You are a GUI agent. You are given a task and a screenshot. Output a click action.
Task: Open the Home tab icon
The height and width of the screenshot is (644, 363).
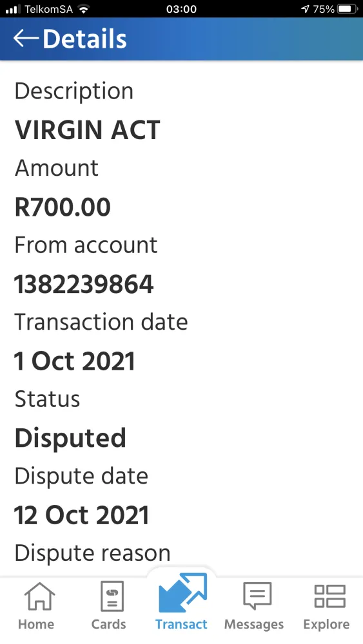[39, 596]
